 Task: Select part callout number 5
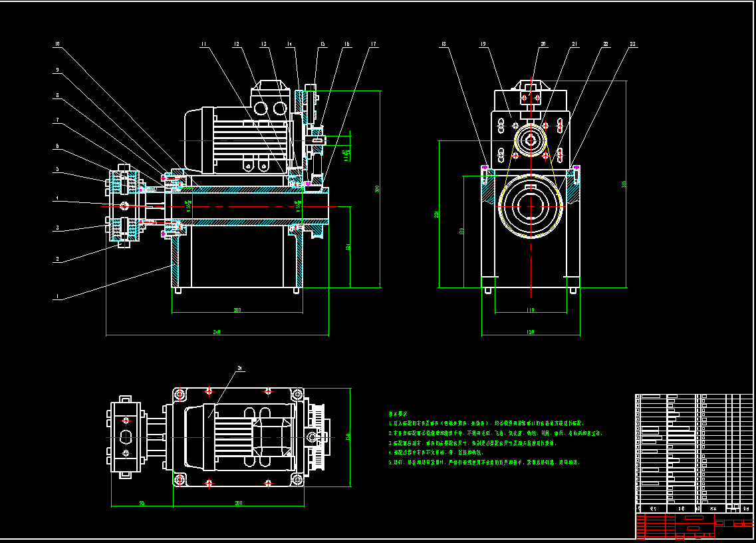pos(57,170)
